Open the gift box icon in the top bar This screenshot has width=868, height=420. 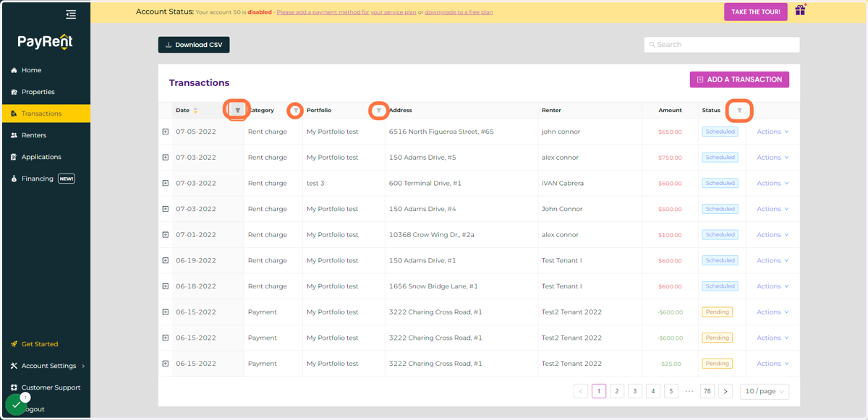point(800,11)
